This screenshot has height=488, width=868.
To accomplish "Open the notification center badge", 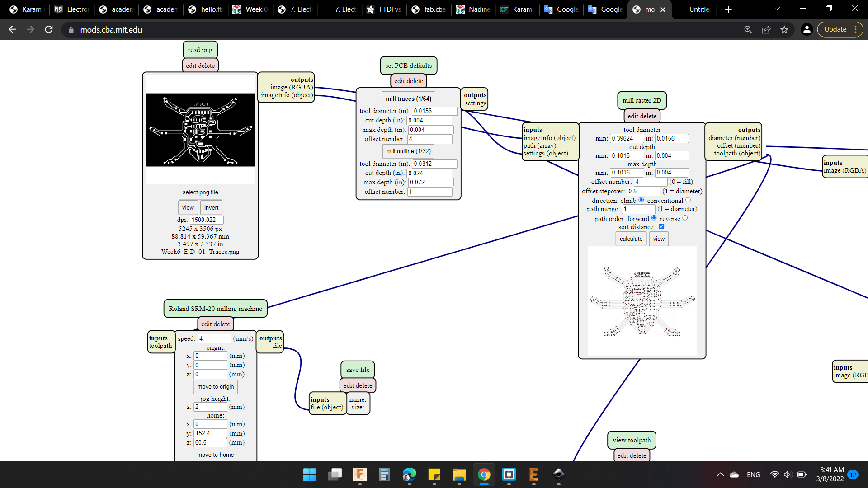I will click(x=853, y=474).
